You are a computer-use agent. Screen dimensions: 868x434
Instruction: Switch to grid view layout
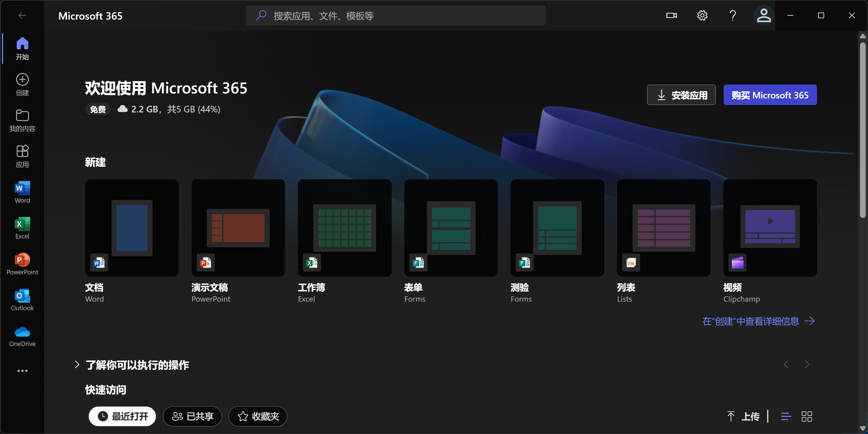pos(807,416)
